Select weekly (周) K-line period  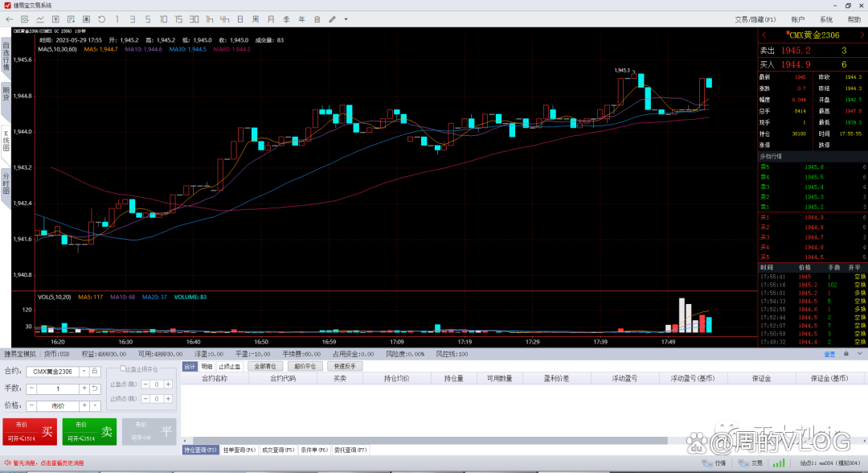tap(256, 19)
